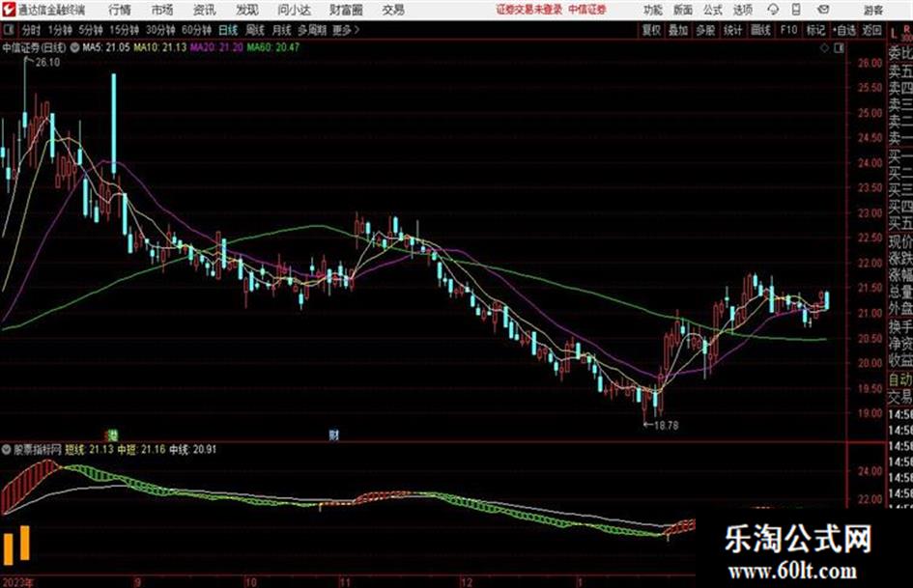
Task: Open the 股票指标网 indicator dropdown circle
Action: pyautogui.click(x=7, y=449)
